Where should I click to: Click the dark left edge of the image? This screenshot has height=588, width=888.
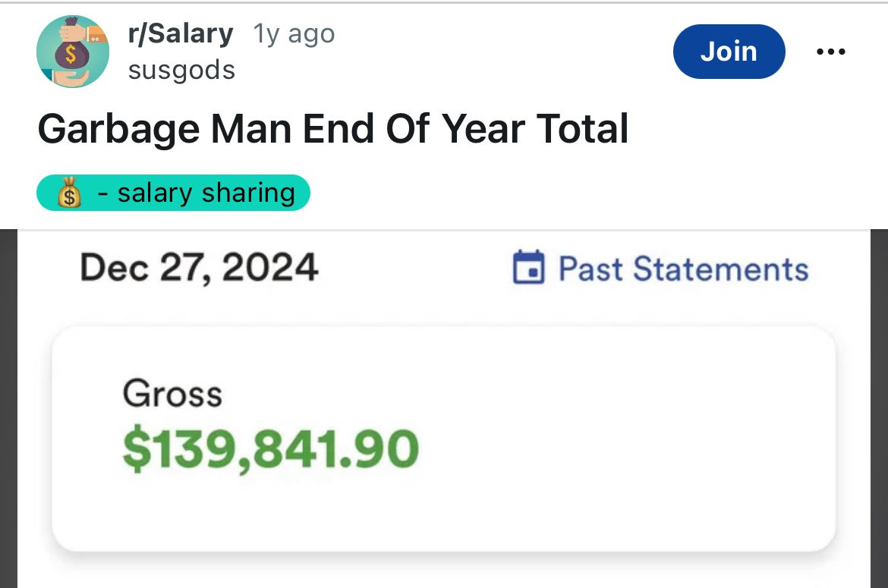tap(8, 409)
